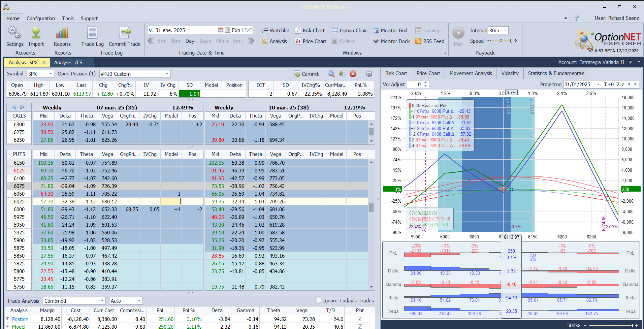
Task: Open analysis settings gear icon
Action: [x=369, y=74]
